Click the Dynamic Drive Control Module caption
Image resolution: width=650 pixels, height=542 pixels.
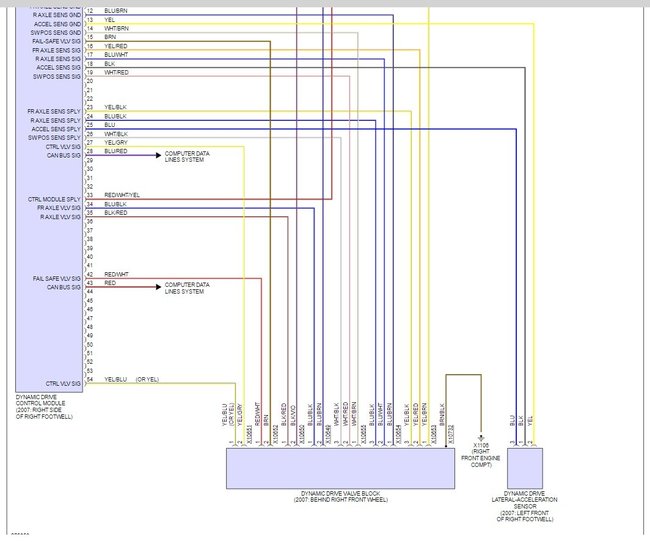(44, 407)
